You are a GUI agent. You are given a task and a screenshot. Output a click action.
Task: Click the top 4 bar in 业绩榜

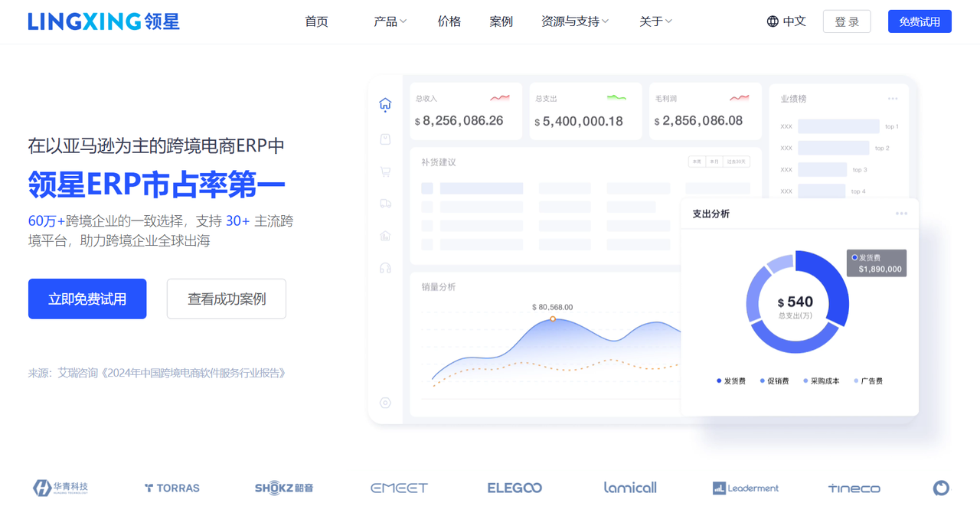pyautogui.click(x=822, y=191)
